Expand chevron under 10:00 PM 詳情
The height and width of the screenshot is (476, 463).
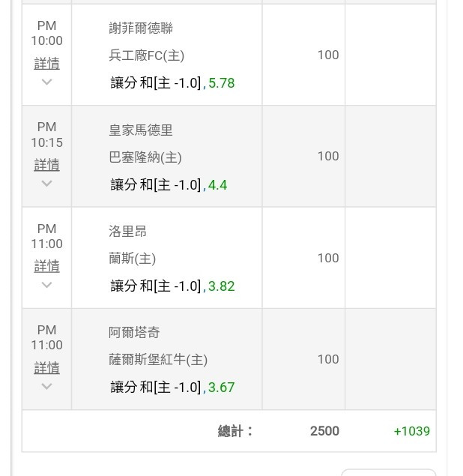pyautogui.click(x=46, y=82)
